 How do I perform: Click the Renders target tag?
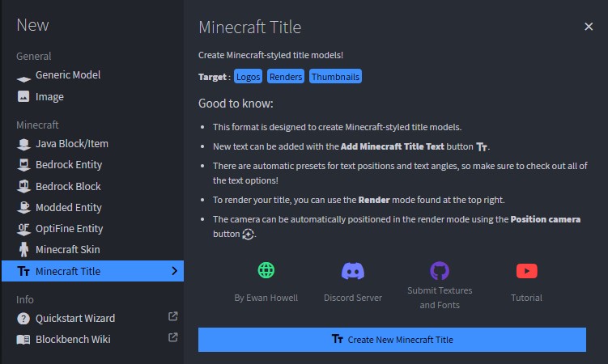pyautogui.click(x=286, y=77)
